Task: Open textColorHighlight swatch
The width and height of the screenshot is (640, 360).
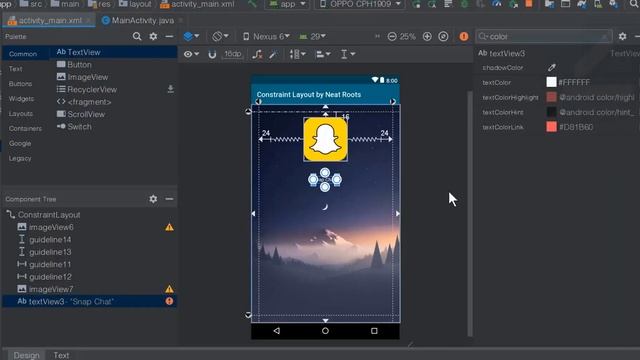Action: pos(551,97)
